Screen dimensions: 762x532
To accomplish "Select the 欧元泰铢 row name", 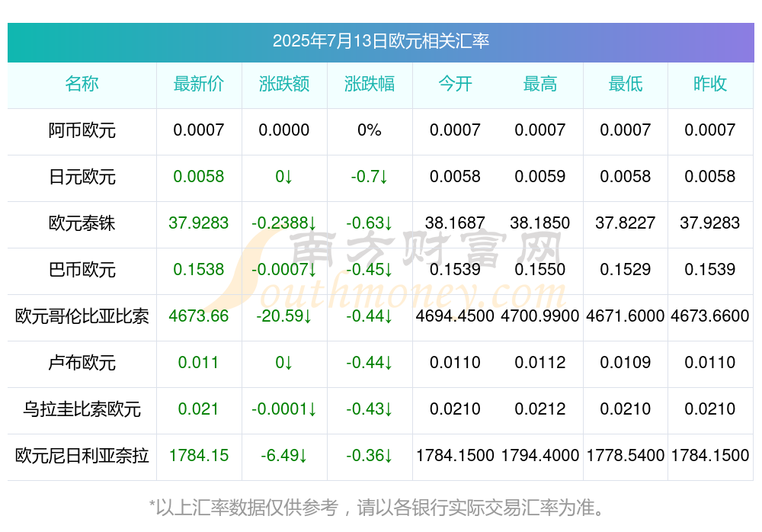I will click(x=82, y=223).
